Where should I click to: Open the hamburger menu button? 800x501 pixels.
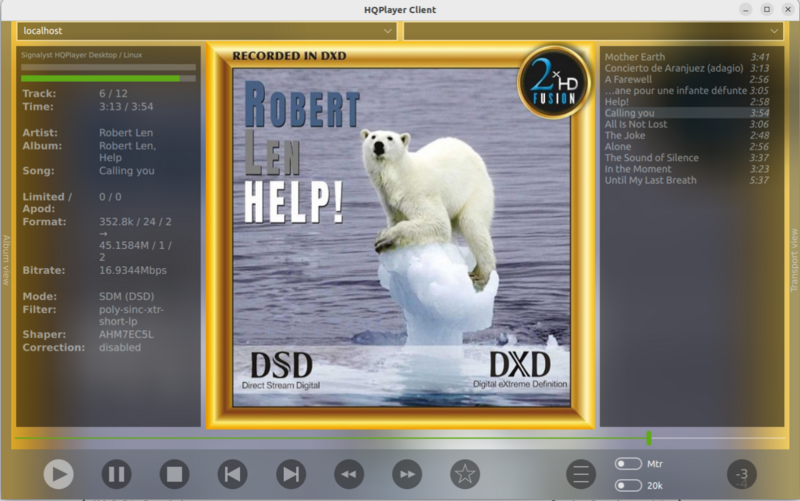[580, 474]
